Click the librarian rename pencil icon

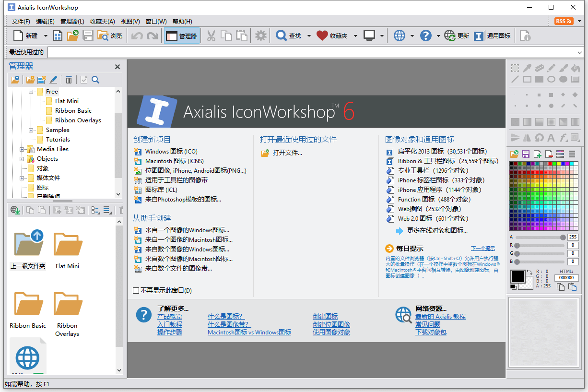click(x=54, y=80)
